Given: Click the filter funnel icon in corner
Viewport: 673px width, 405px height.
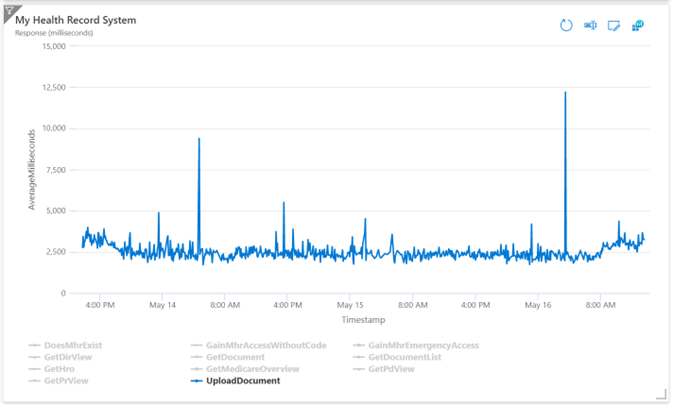Looking at the screenshot, I should pyautogui.click(x=8, y=8).
